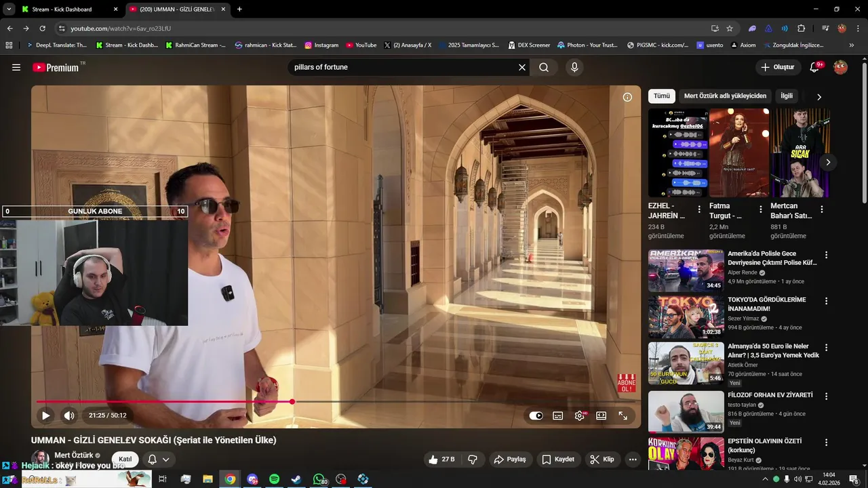Open Chrome extensions puzzle icon
This screenshot has height=488, width=868.
(801, 28)
